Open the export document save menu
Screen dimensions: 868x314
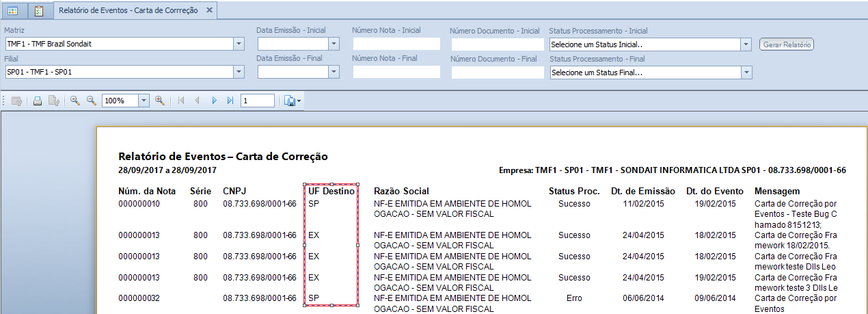tap(293, 101)
